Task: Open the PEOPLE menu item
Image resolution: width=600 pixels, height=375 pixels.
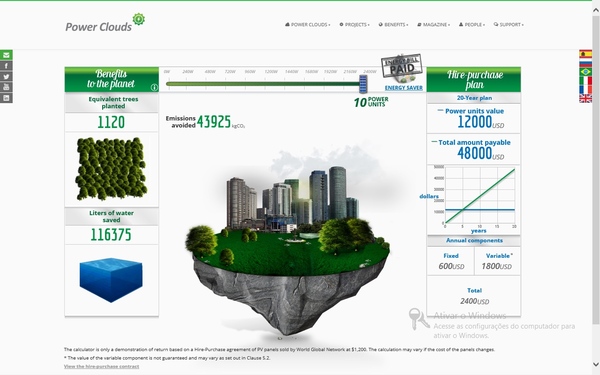Action: tap(472, 24)
